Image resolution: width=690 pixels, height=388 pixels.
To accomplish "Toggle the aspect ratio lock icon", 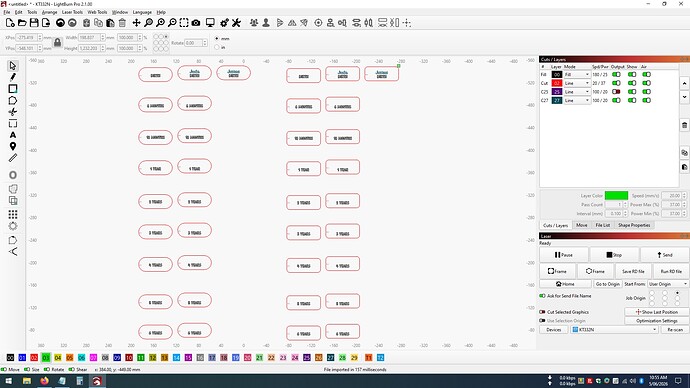I will coord(57,43).
